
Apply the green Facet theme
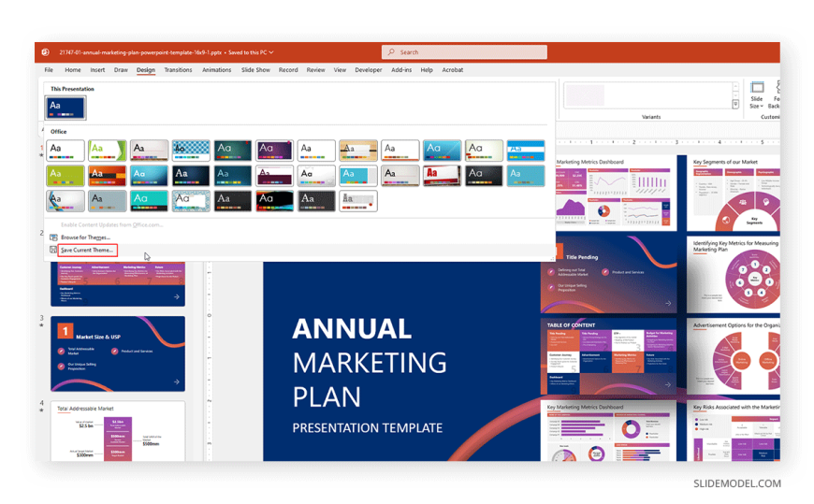[107, 151]
